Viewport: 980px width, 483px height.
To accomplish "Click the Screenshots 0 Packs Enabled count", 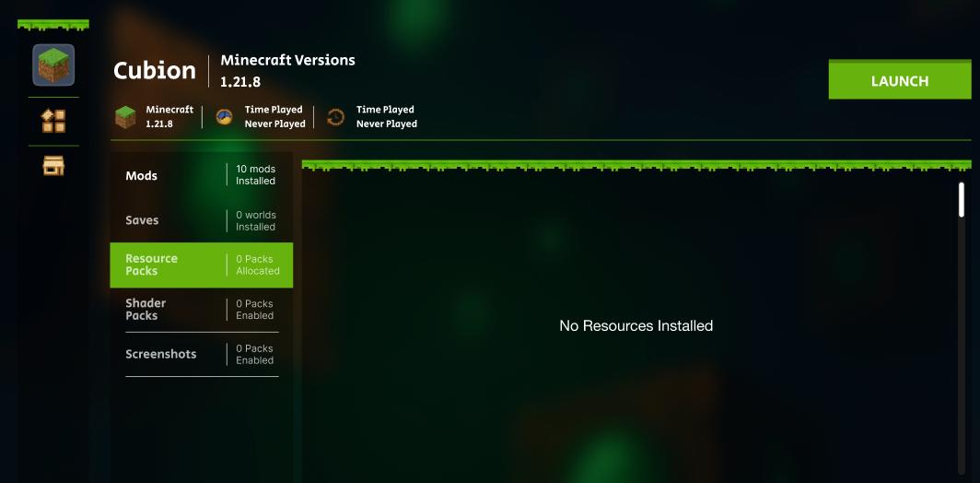I will click(255, 354).
